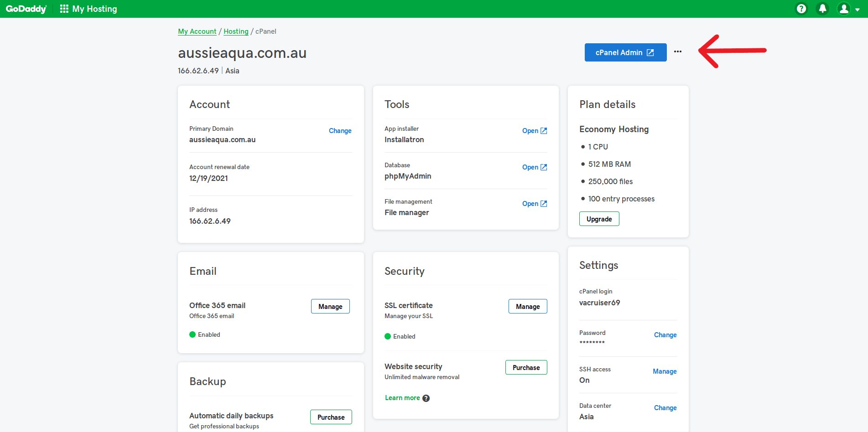868x432 pixels.
Task: Click the cPanel breadcrumb text
Action: [266, 31]
